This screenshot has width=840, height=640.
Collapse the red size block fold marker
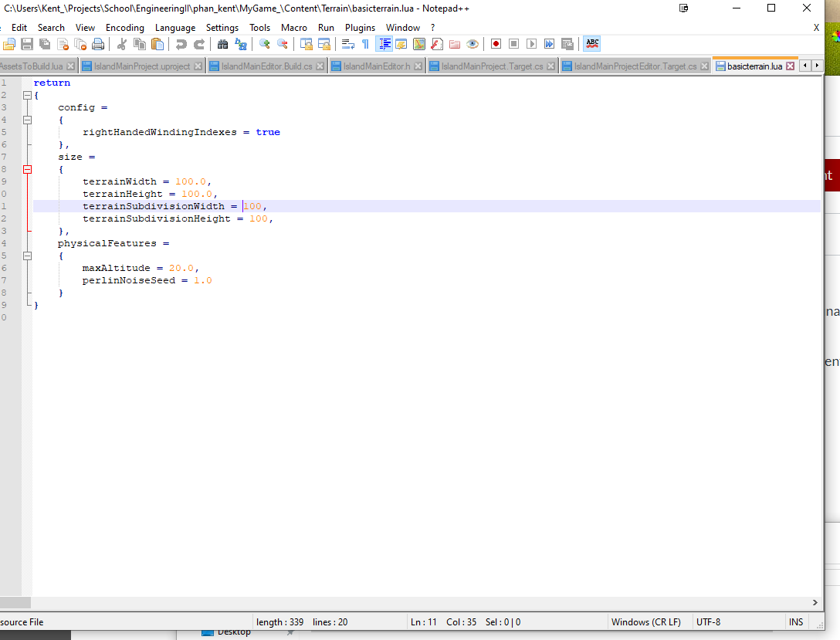coord(27,169)
